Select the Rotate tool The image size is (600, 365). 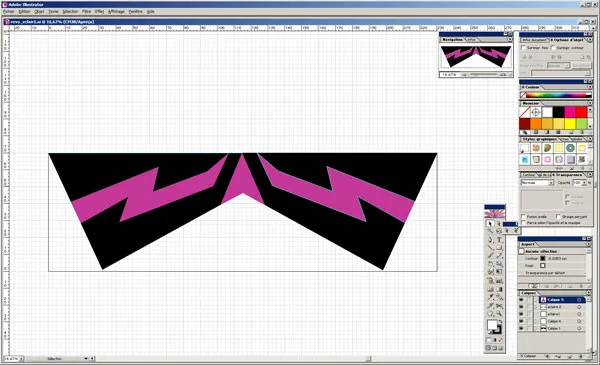pos(491,264)
